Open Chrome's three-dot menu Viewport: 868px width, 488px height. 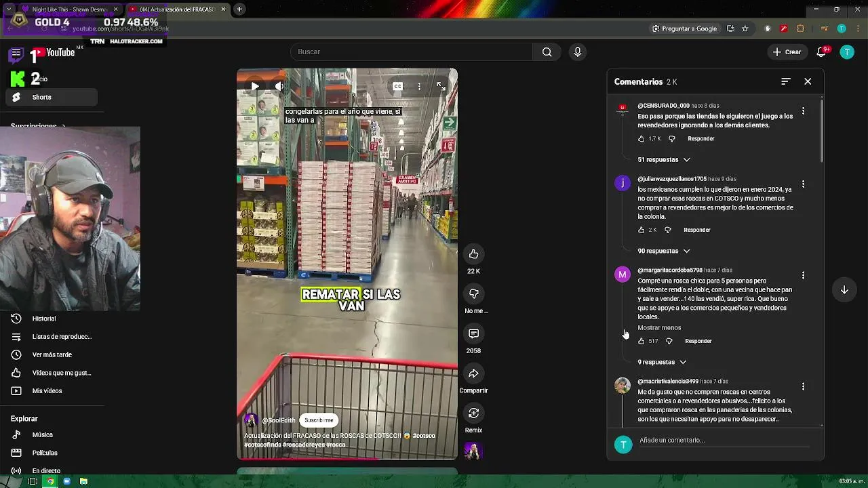click(x=856, y=28)
